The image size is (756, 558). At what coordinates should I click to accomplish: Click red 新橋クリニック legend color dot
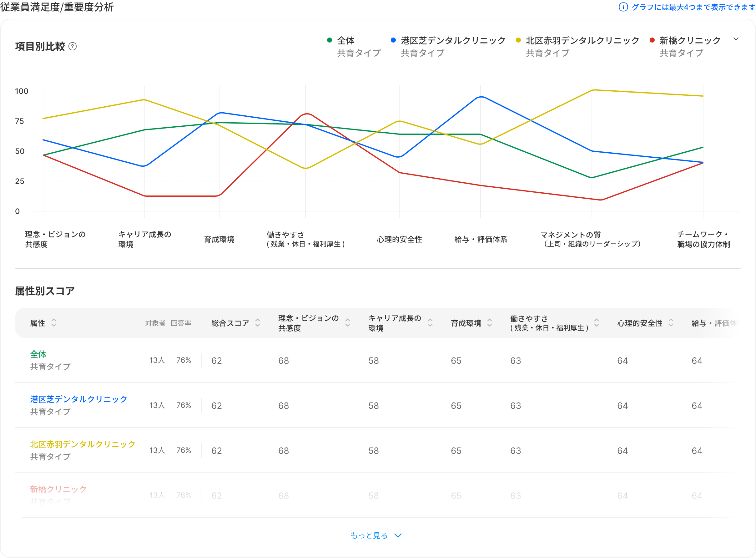[652, 41]
